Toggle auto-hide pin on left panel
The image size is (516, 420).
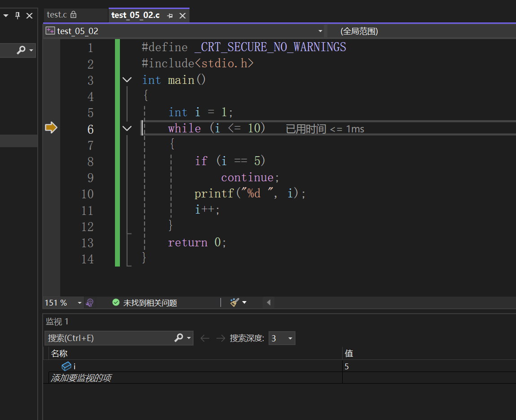[18, 15]
